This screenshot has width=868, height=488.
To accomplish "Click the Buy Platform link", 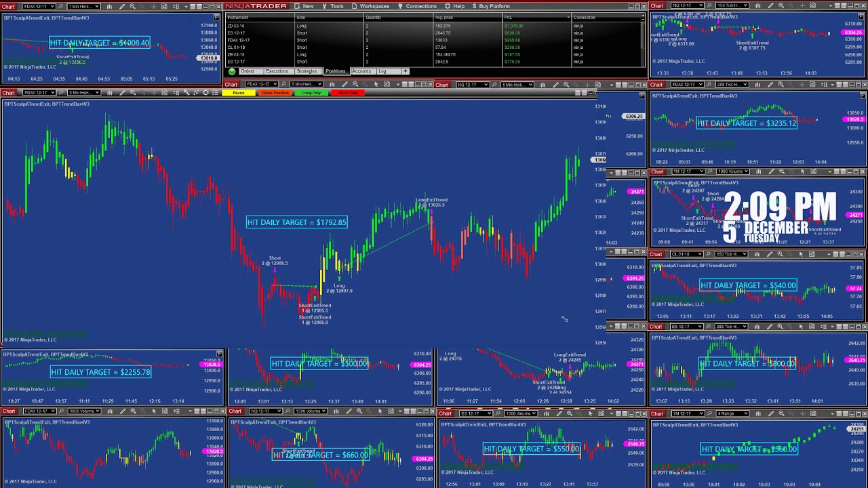I will (x=491, y=6).
